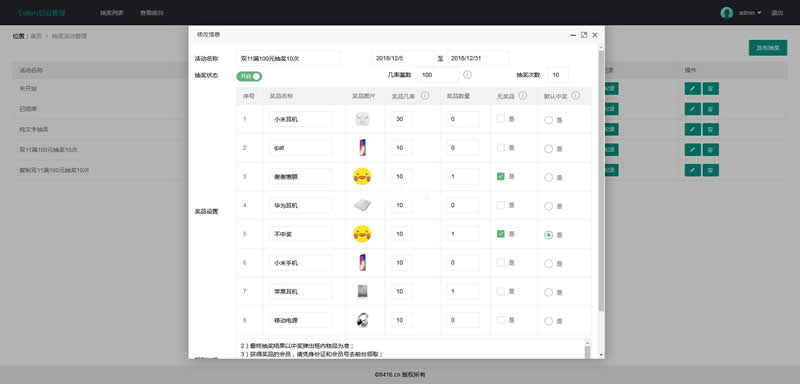The width and height of the screenshot is (800, 384).
Task: Click pencil edit icon in 双11满100元抽奖10次 row
Action: [692, 150]
